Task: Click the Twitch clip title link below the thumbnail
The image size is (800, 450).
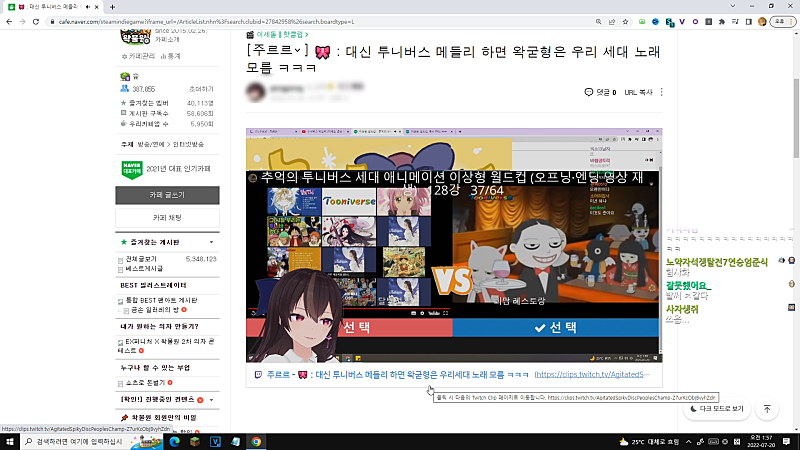Action: (397, 374)
